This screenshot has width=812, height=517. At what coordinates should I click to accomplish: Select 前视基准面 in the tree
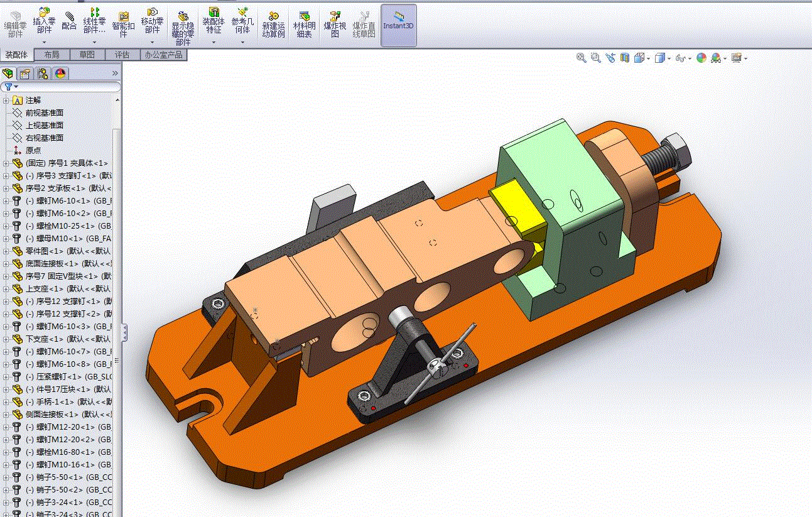[44, 112]
